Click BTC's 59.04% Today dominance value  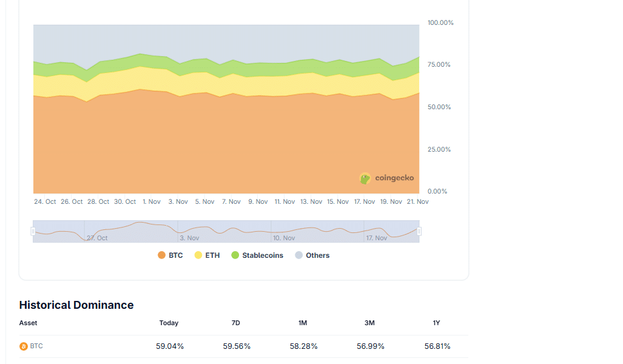tap(170, 346)
